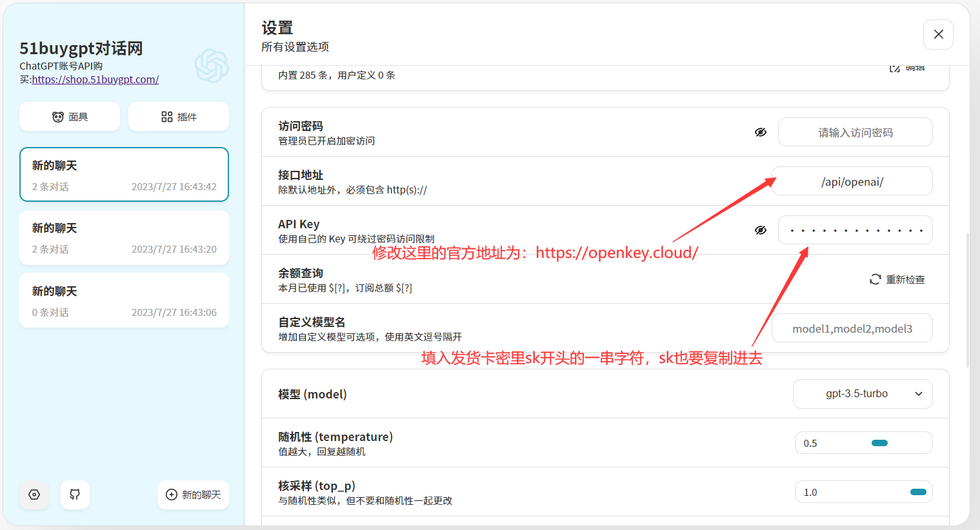Screen dimensions: 980x530
Task: Toggle visibility of the API Key
Action: pyautogui.click(x=761, y=230)
